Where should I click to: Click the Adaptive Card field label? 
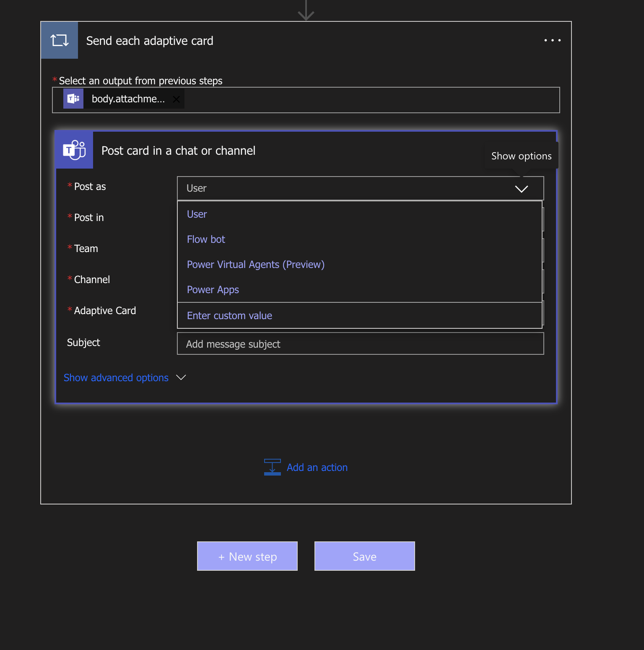[105, 311]
